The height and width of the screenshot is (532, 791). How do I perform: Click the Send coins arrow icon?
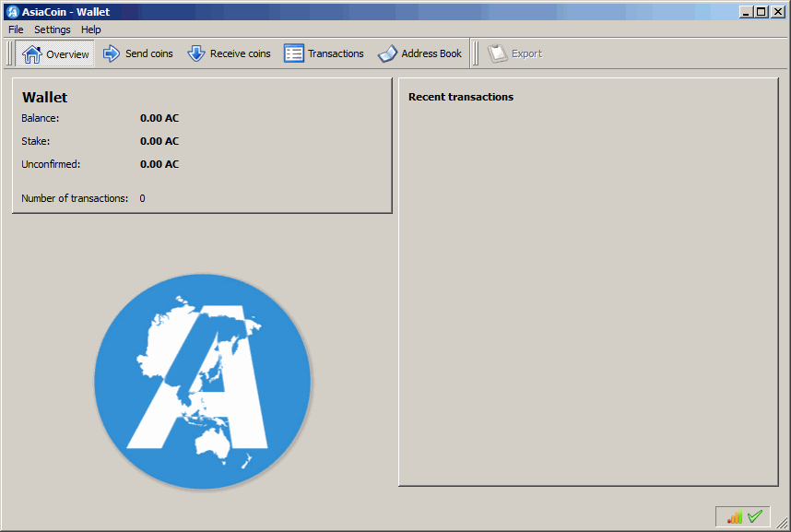(111, 53)
